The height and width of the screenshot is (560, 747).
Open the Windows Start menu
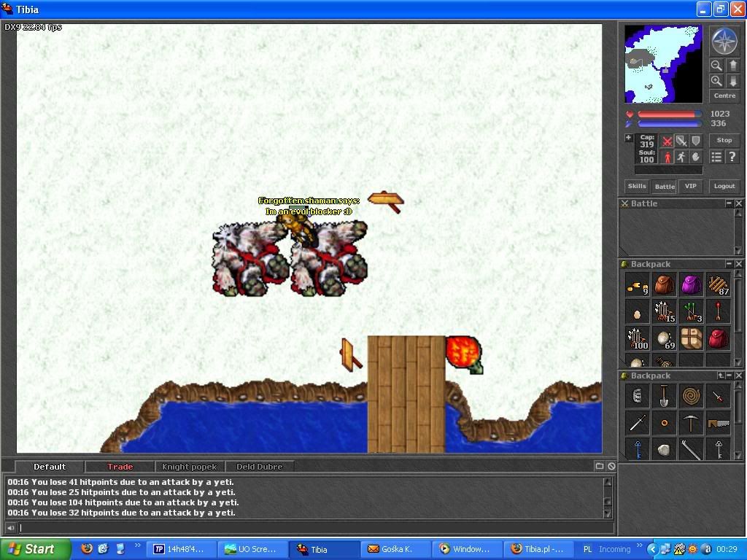[36, 549]
